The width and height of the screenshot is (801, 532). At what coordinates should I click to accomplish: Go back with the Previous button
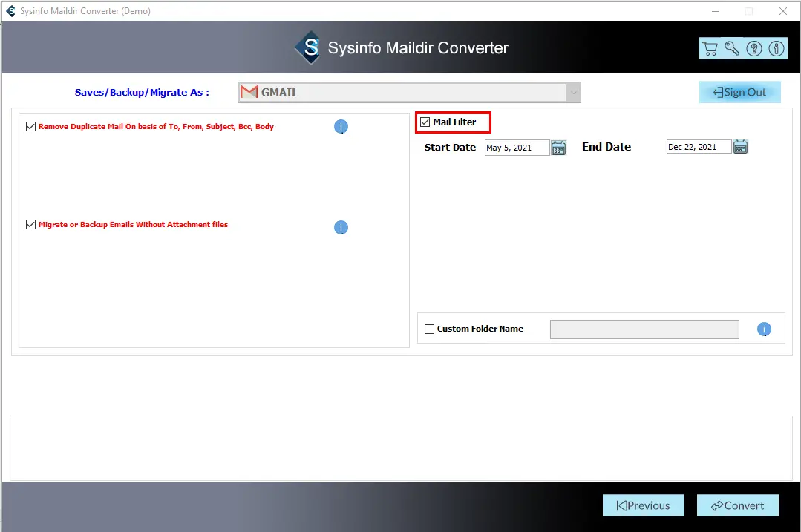[643, 505]
